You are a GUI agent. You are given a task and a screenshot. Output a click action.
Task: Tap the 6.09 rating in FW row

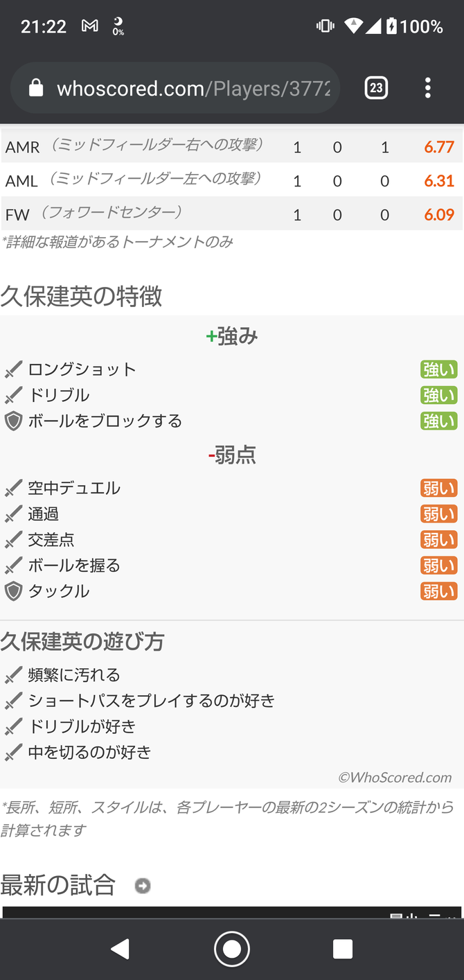tap(439, 215)
